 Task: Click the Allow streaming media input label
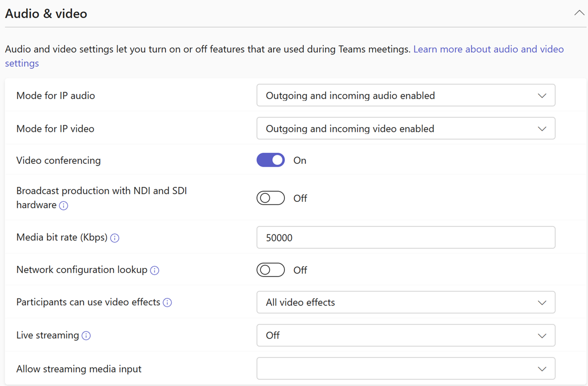coord(79,369)
